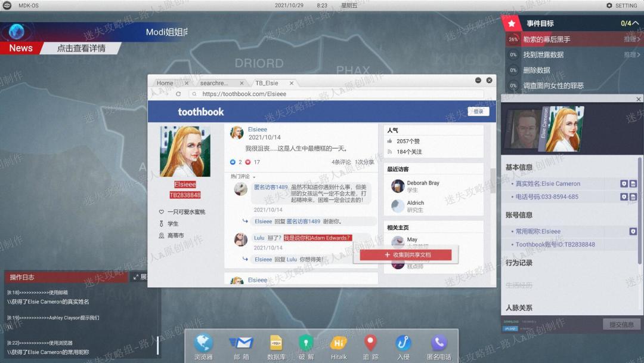Open the 浏览器 browser dock icon
Image resolution: width=644 pixels, height=363 pixels.
203,347
